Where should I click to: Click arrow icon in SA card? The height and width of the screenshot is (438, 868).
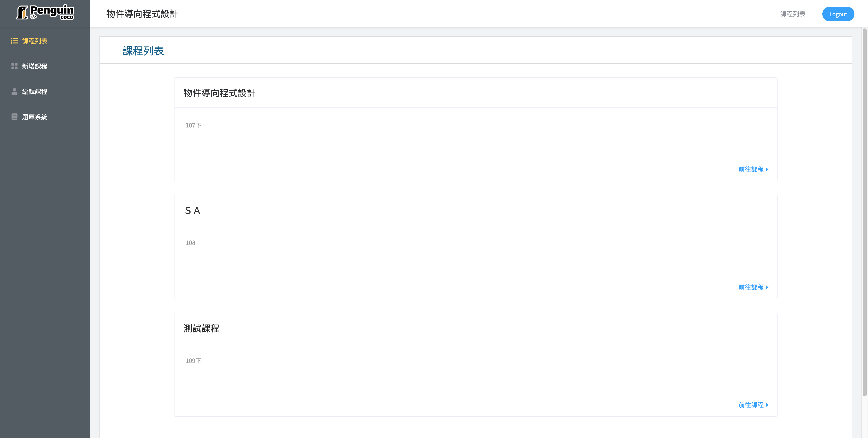click(767, 287)
